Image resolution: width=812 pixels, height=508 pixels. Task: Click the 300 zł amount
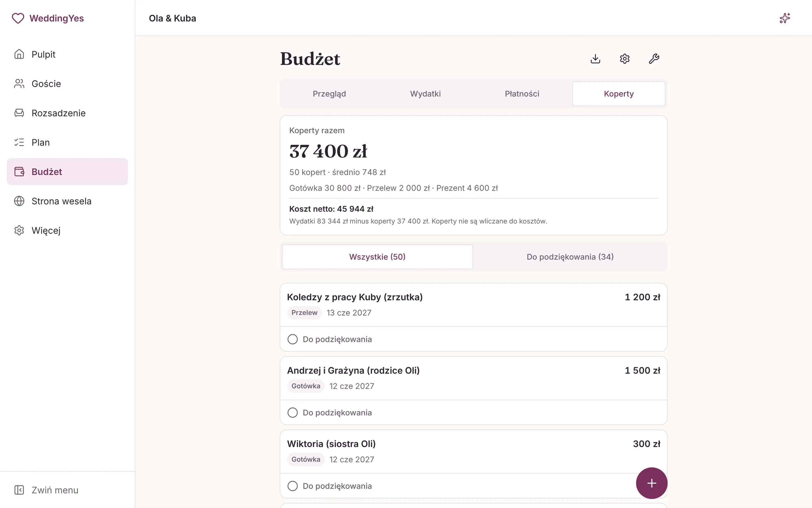pos(646,444)
